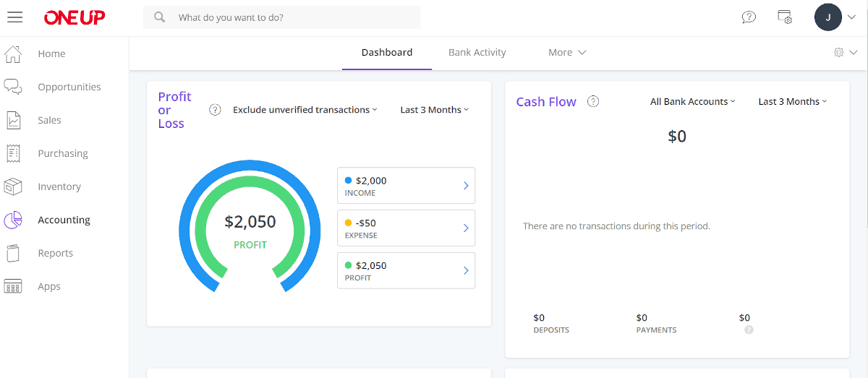The width and height of the screenshot is (868, 378).
Task: Switch to Bank Activity tab
Action: pos(477,53)
